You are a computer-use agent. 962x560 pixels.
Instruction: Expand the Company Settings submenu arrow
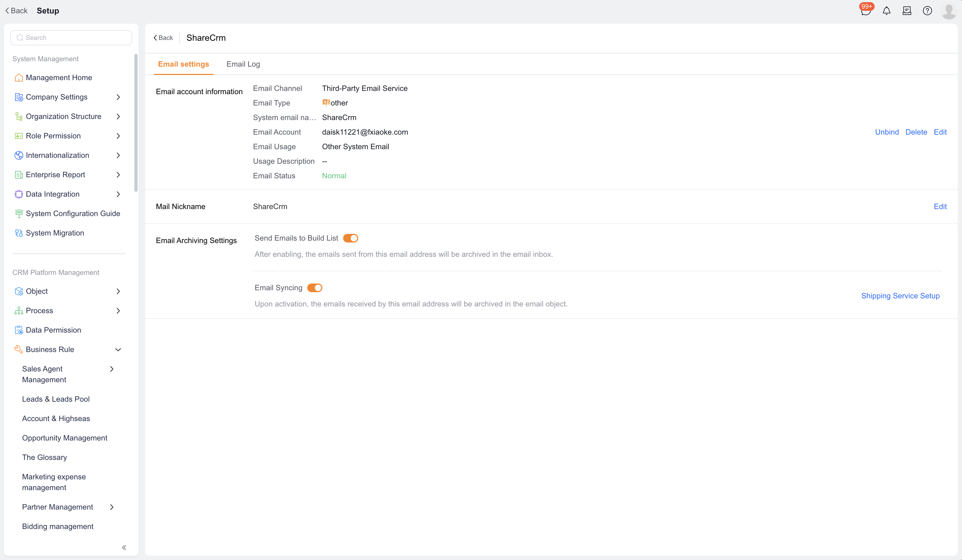(x=118, y=97)
